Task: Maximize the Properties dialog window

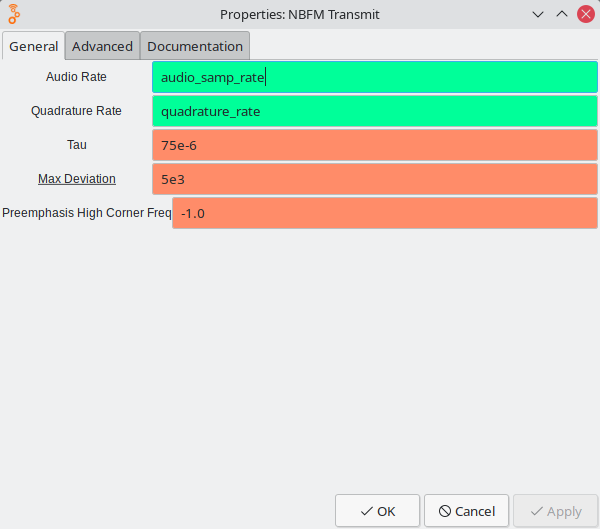Action: (562, 14)
